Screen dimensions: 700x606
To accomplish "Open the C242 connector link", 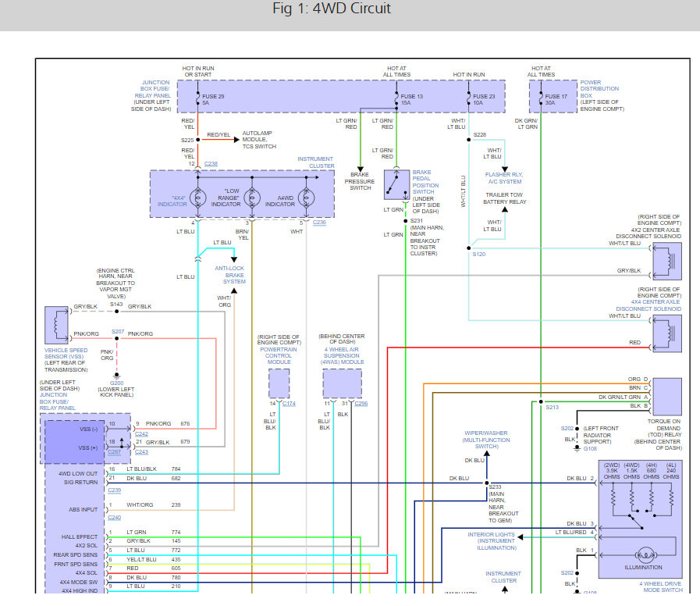I will (x=141, y=434).
